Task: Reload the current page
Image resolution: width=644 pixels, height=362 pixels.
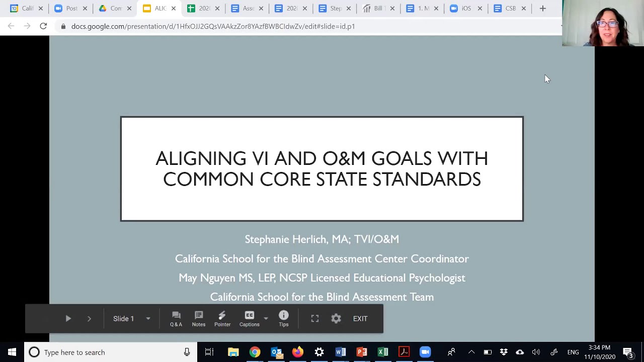Action: click(43, 26)
